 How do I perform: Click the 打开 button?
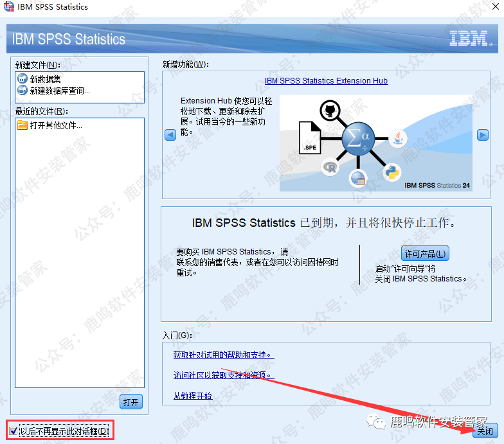(x=131, y=402)
